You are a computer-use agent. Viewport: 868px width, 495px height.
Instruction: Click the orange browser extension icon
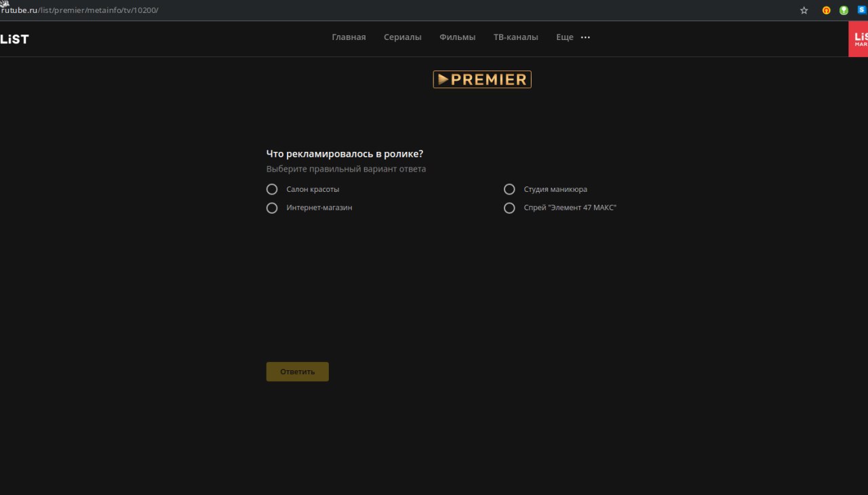click(826, 10)
